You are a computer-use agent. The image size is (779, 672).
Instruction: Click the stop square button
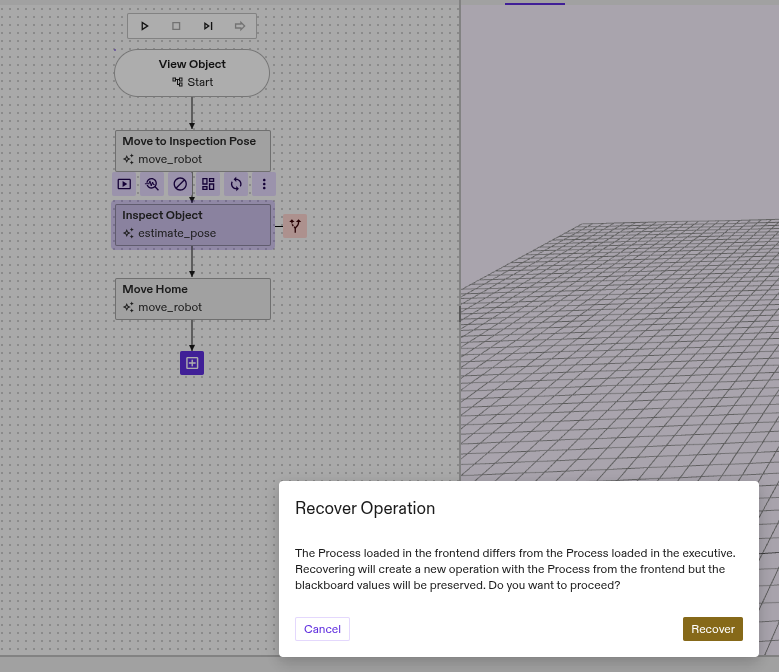[x=176, y=26]
